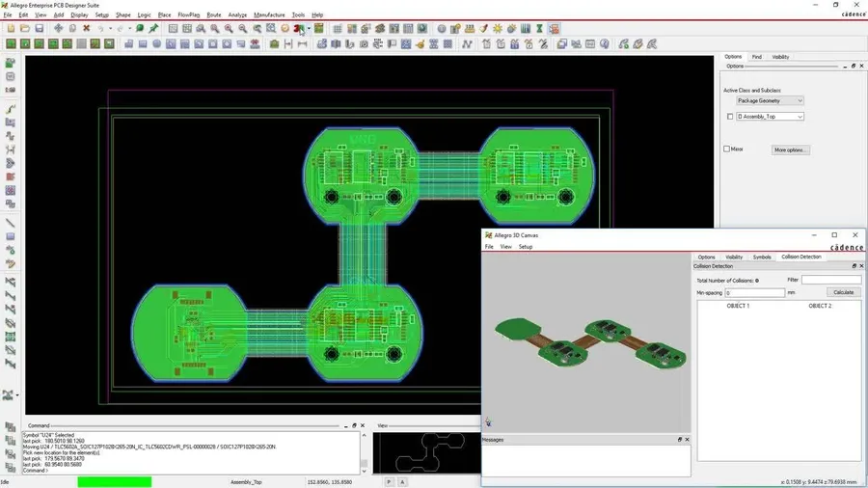
Task: Click the highlighted orange icon at the toolbar end
Action: 555,28
